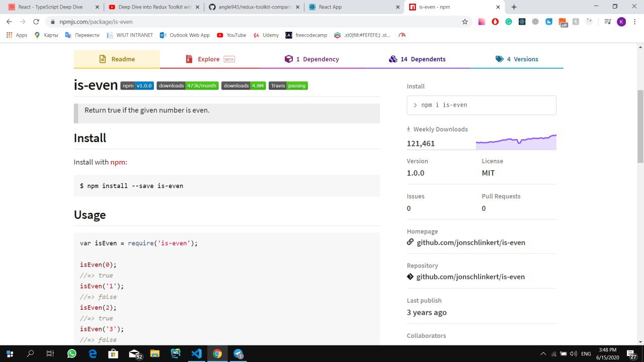
Task: Click the Travis passing badge
Action: 288,85
